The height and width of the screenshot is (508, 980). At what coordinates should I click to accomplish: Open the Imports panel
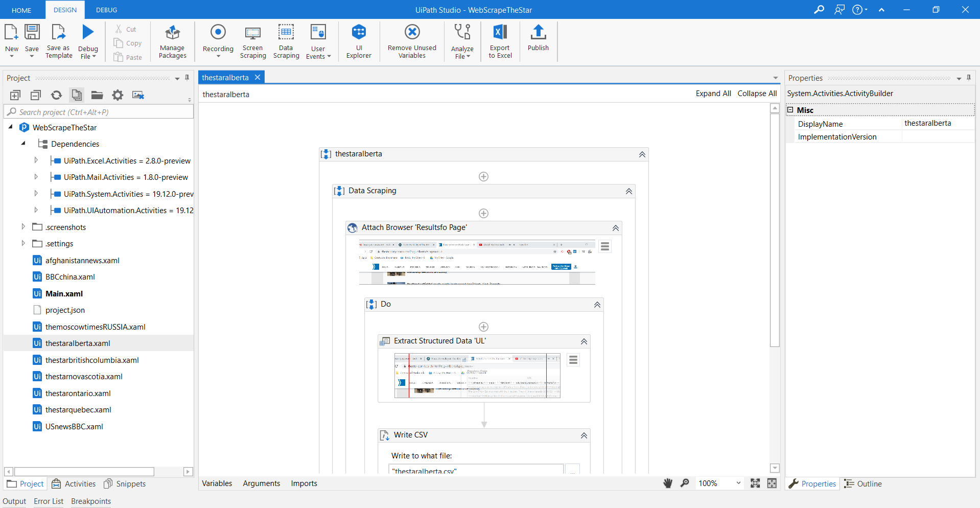point(304,483)
